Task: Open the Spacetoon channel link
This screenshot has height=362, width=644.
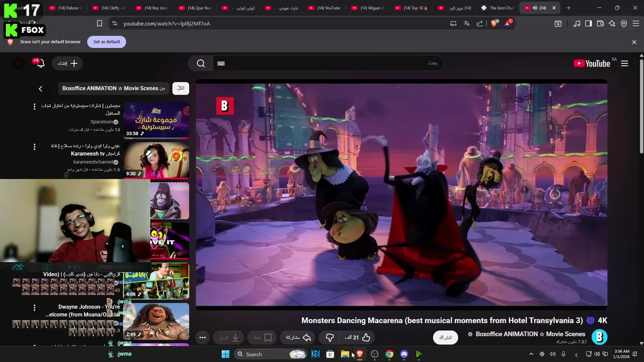Action: (x=102, y=122)
